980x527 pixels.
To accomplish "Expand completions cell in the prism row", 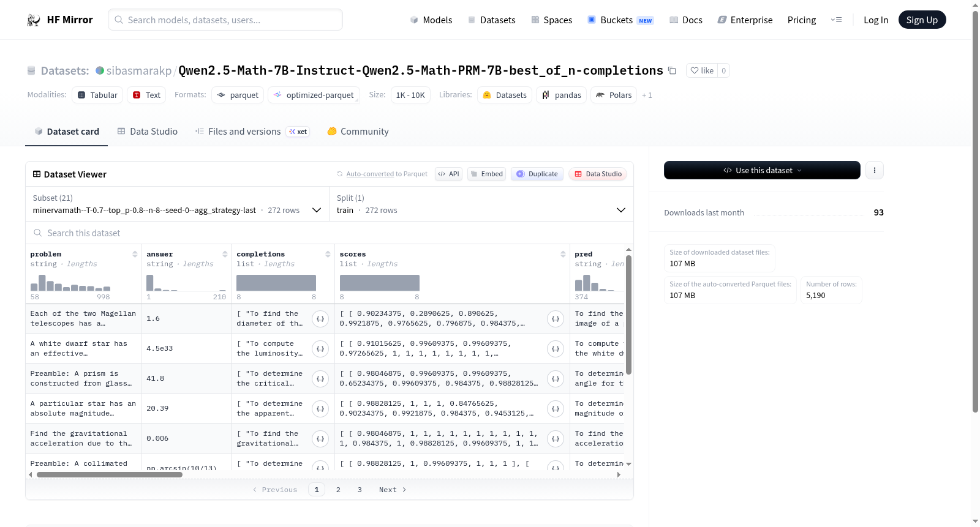I will (x=320, y=379).
